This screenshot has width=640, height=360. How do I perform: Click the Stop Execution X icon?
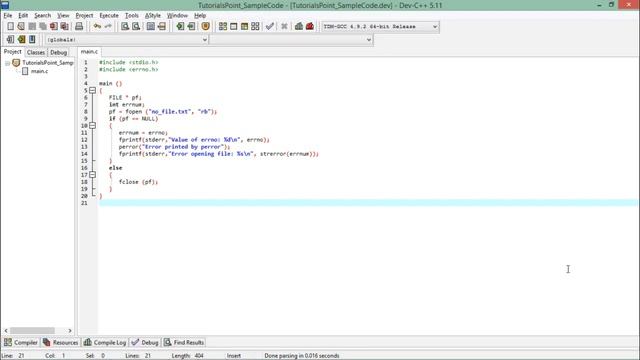(x=284, y=27)
